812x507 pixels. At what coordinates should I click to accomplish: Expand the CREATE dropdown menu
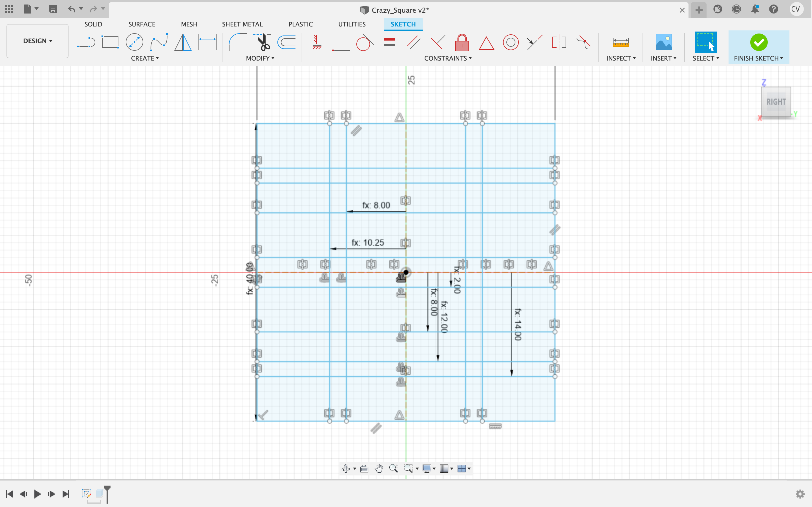click(x=145, y=58)
